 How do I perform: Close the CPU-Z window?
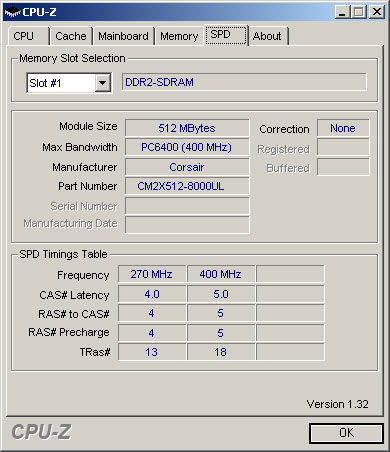[377, 12]
